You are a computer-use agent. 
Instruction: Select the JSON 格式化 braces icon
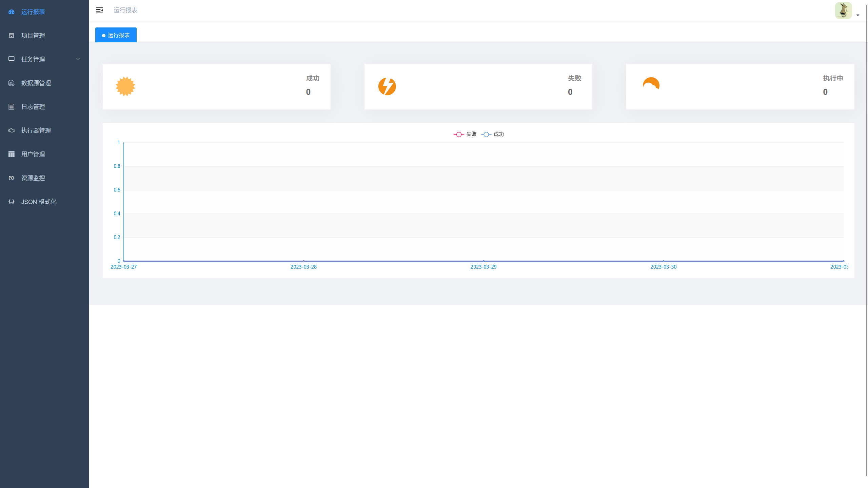click(x=11, y=202)
